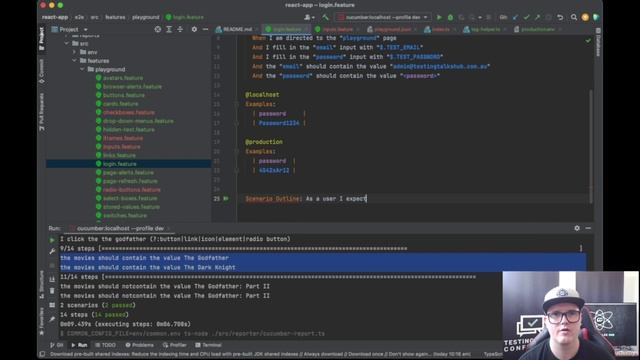Click the Debug bug icon in toolbar
This screenshot has height=360, width=640.
[x=450, y=18]
